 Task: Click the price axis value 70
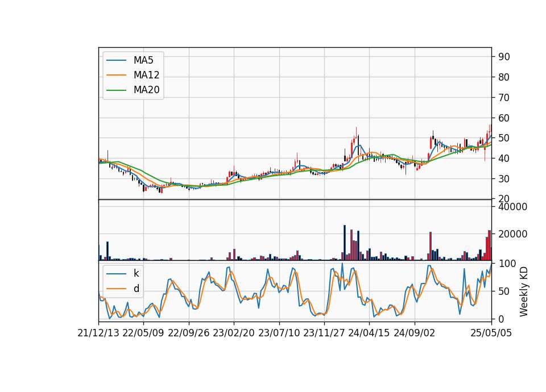coord(504,98)
